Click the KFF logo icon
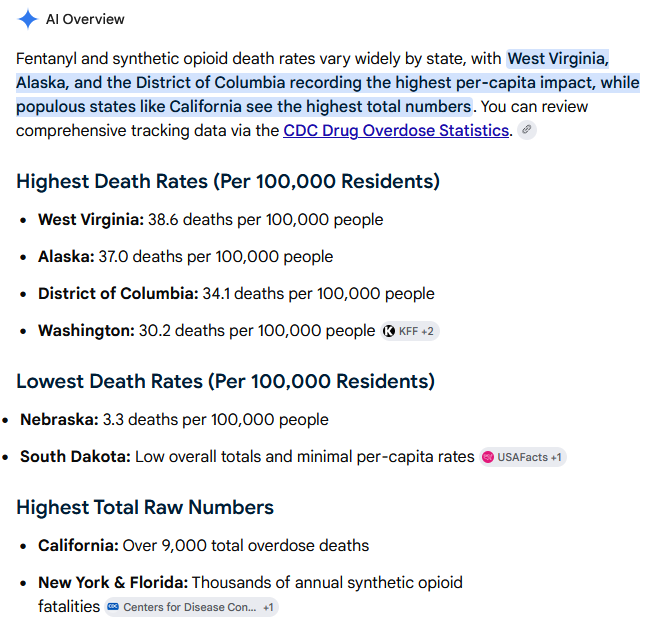This screenshot has height=627, width=650. (389, 331)
